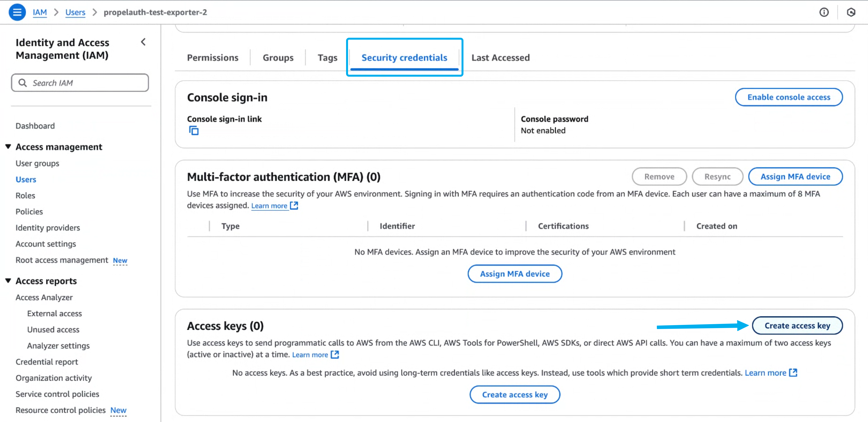Image resolution: width=868 pixels, height=422 pixels.
Task: Open Resource control policies
Action: coord(61,410)
